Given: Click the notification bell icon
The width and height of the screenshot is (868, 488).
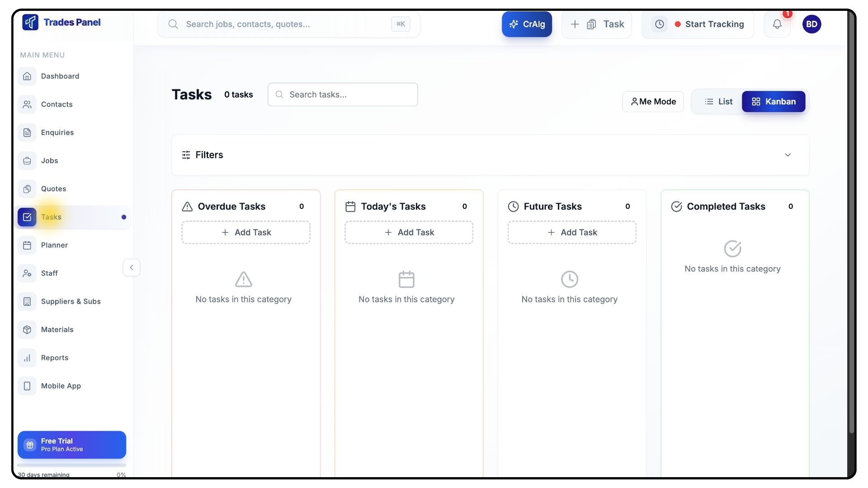Looking at the screenshot, I should tap(777, 24).
